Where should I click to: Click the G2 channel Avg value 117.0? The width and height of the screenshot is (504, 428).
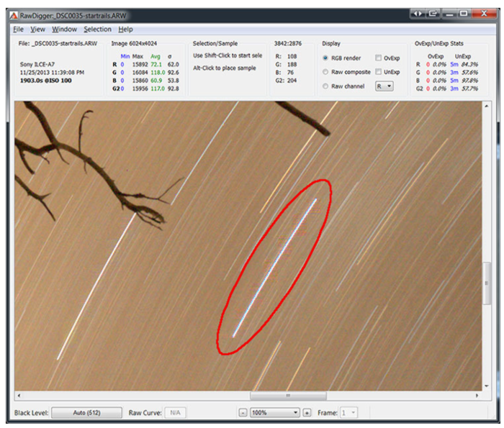point(158,88)
